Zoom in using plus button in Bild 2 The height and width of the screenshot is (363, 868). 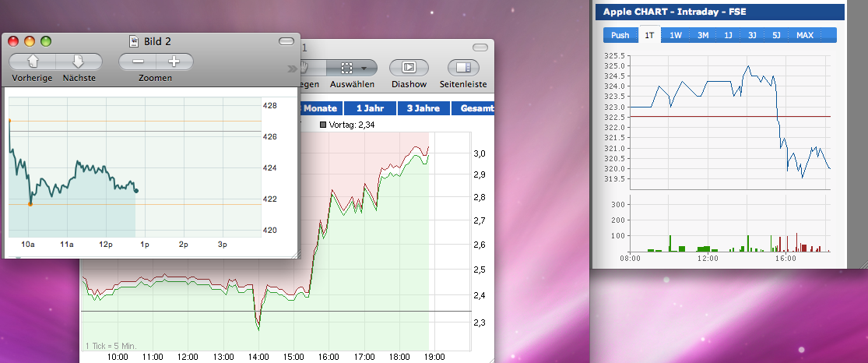(x=174, y=62)
